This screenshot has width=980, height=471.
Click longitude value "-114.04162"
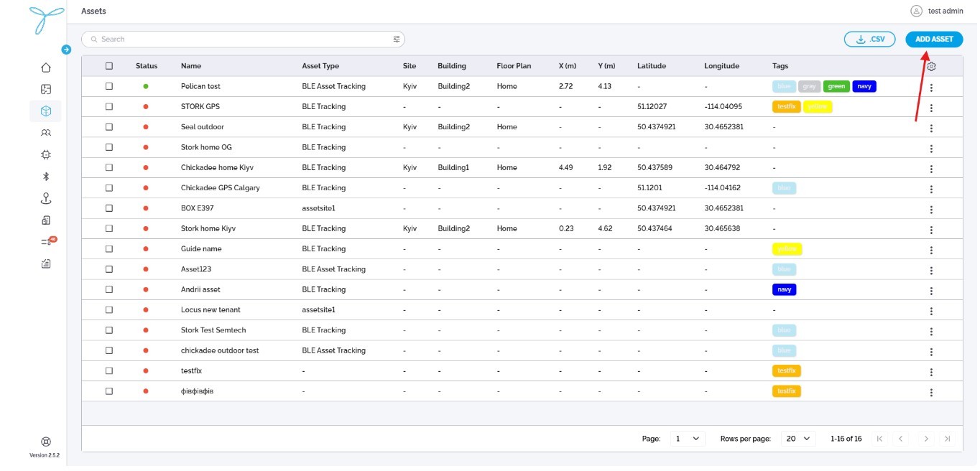pos(723,188)
